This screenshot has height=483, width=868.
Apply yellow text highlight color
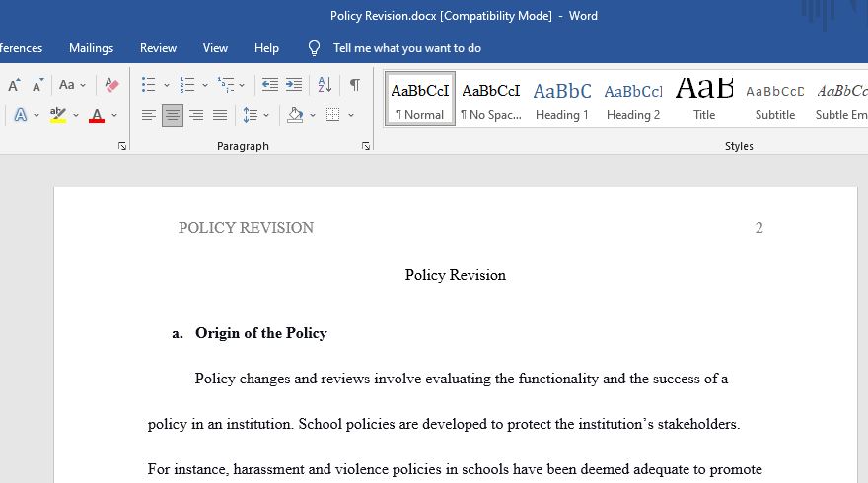[x=57, y=115]
